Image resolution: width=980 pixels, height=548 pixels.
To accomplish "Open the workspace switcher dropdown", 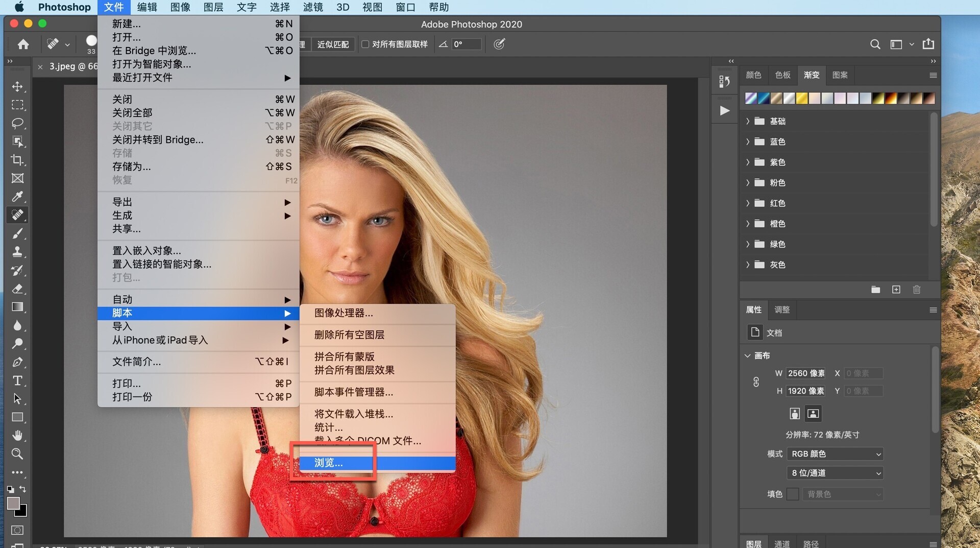I will [x=901, y=44].
